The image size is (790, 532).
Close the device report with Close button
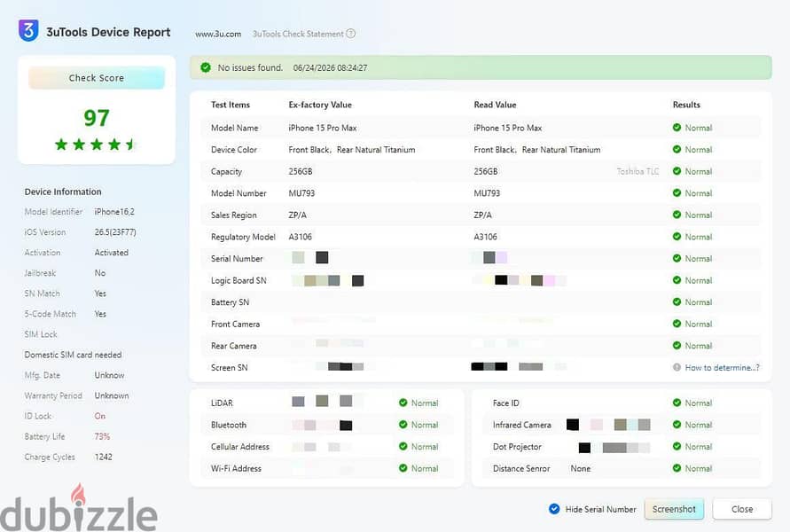click(741, 509)
